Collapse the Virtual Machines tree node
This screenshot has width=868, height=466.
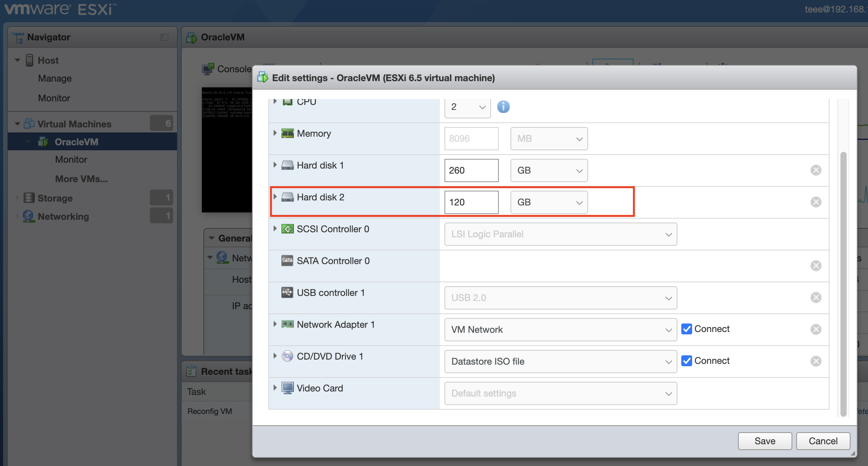tap(17, 124)
